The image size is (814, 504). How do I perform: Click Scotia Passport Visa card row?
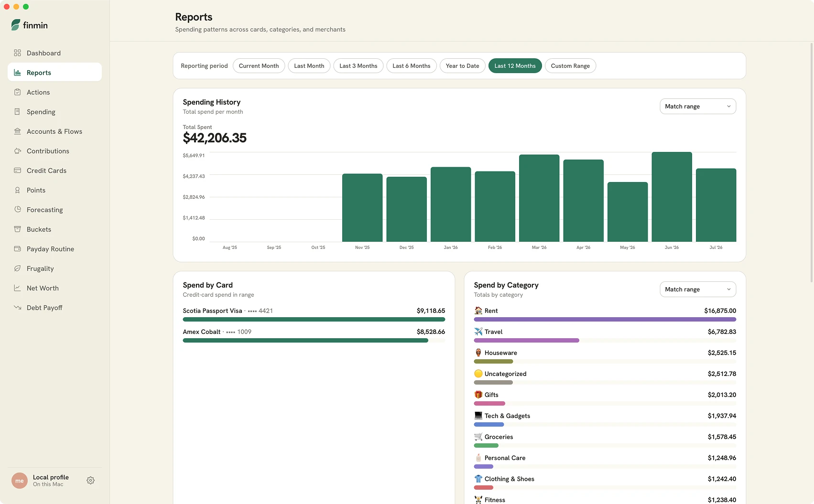314,315
